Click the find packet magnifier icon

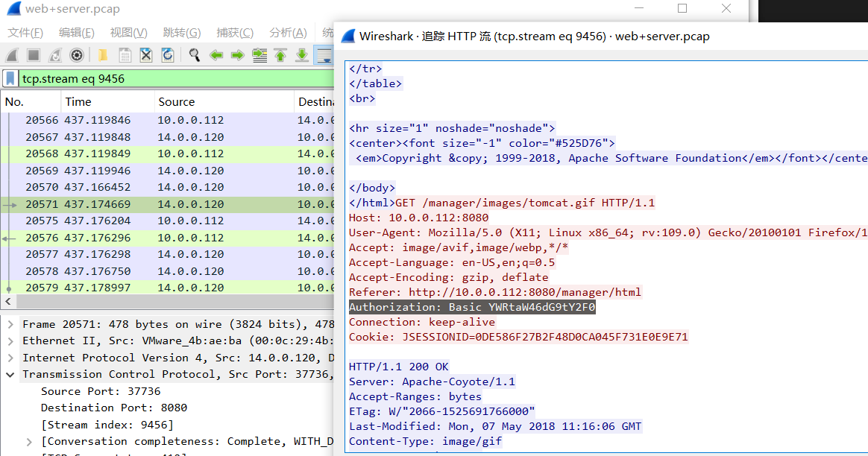195,55
